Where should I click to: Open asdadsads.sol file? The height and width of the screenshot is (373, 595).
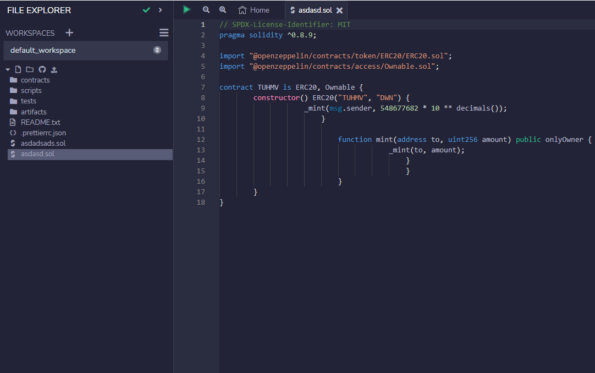[43, 143]
